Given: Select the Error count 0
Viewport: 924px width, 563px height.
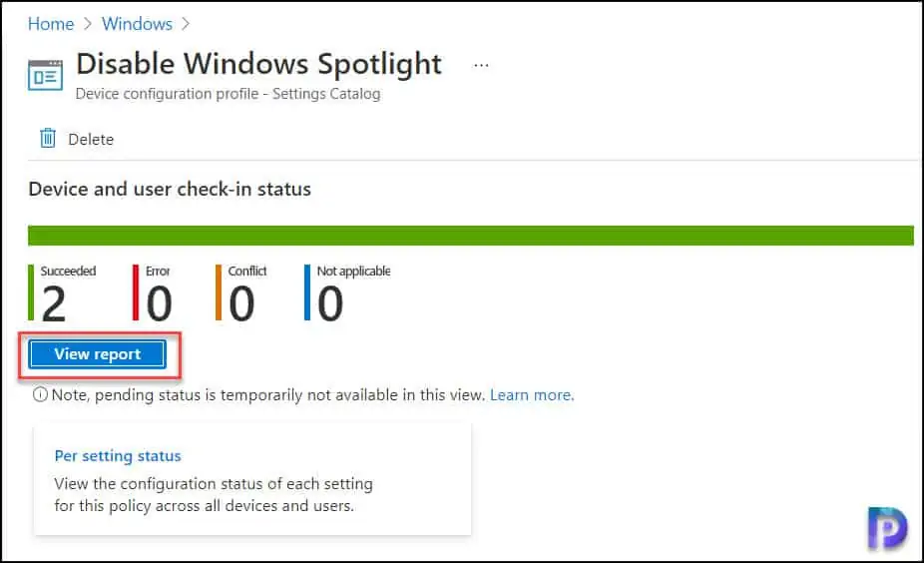Looking at the screenshot, I should (159, 304).
